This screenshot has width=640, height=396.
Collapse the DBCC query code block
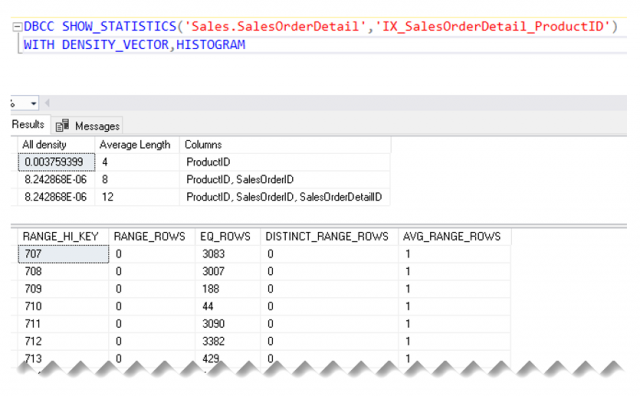(17, 27)
